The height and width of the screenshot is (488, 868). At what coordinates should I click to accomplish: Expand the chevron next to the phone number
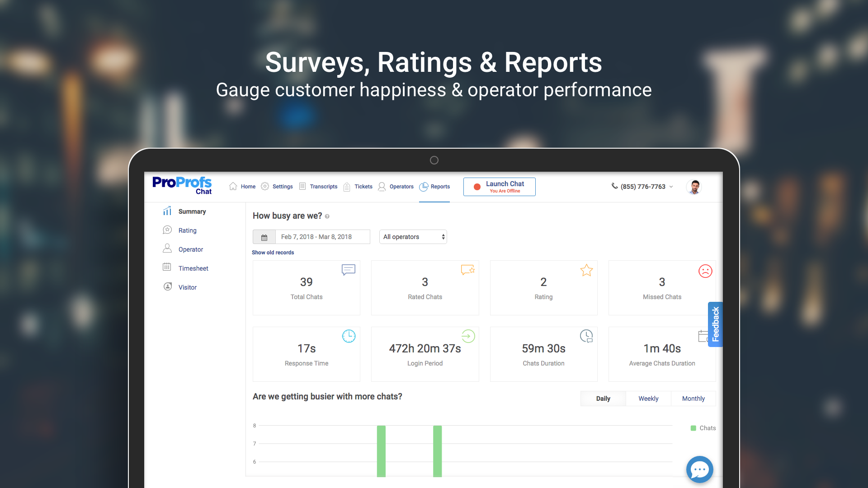pyautogui.click(x=671, y=186)
